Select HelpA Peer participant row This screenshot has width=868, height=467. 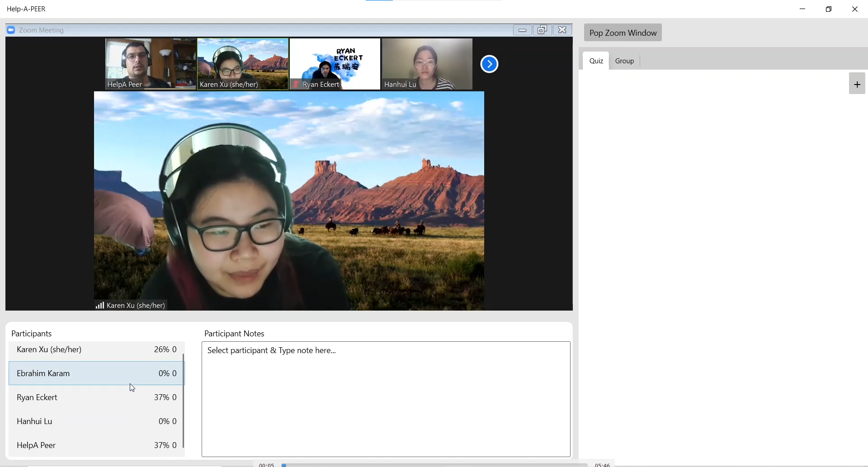[96, 445]
